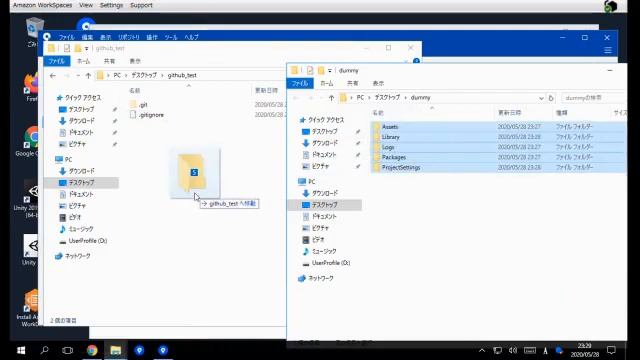
Task: Open ホーム tab in dummy window
Action: click(327, 83)
